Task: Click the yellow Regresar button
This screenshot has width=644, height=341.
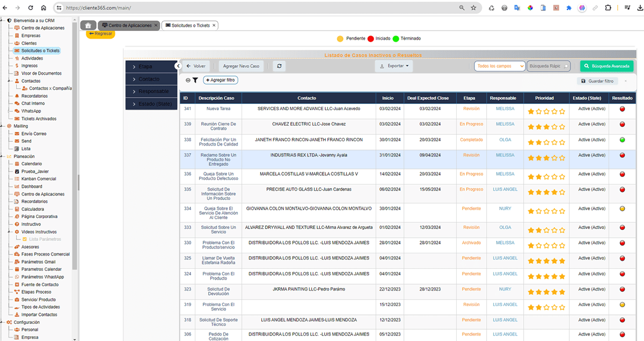Action: point(100,34)
